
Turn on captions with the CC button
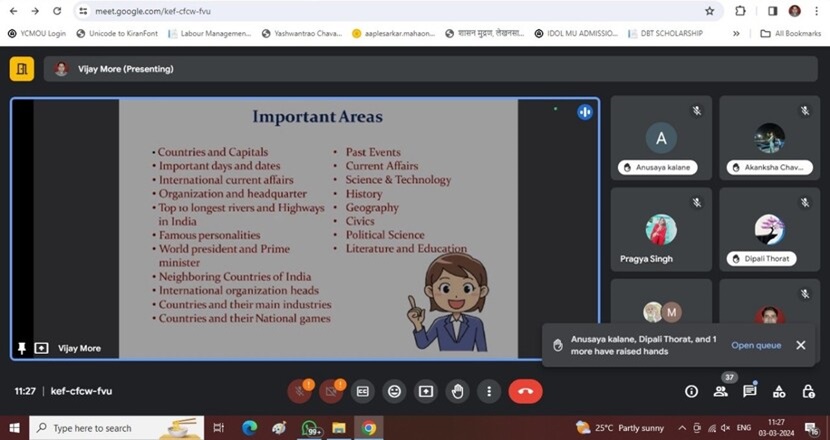point(363,391)
